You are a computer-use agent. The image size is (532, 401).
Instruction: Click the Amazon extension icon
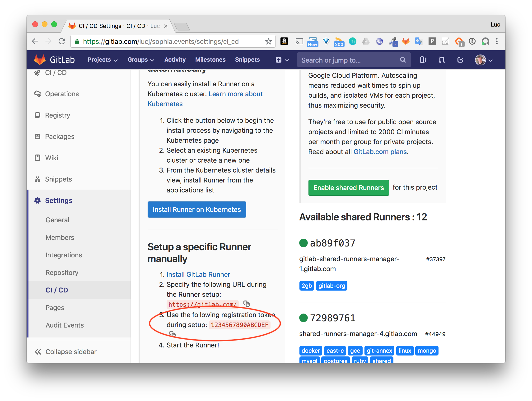point(284,41)
